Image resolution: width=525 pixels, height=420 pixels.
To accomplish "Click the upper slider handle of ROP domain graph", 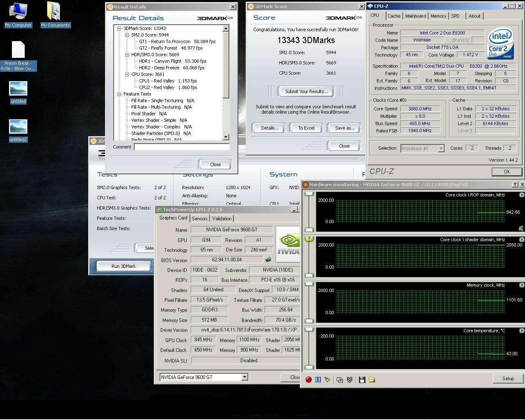I will tap(309, 194).
